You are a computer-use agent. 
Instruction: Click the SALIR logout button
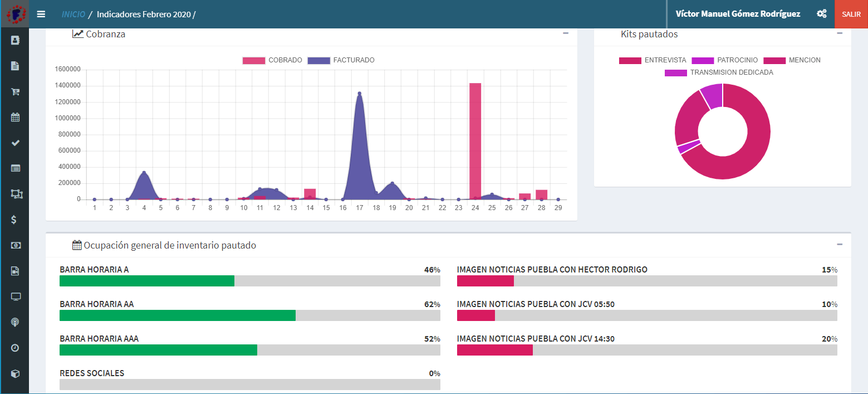pyautogui.click(x=851, y=14)
